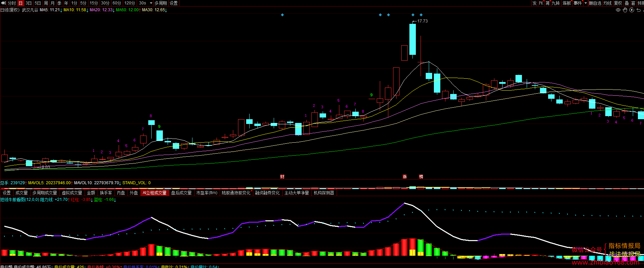The width and height of the screenshot is (644, 268).
Task: Open 设置 in top toolbar
Action: 174,3
